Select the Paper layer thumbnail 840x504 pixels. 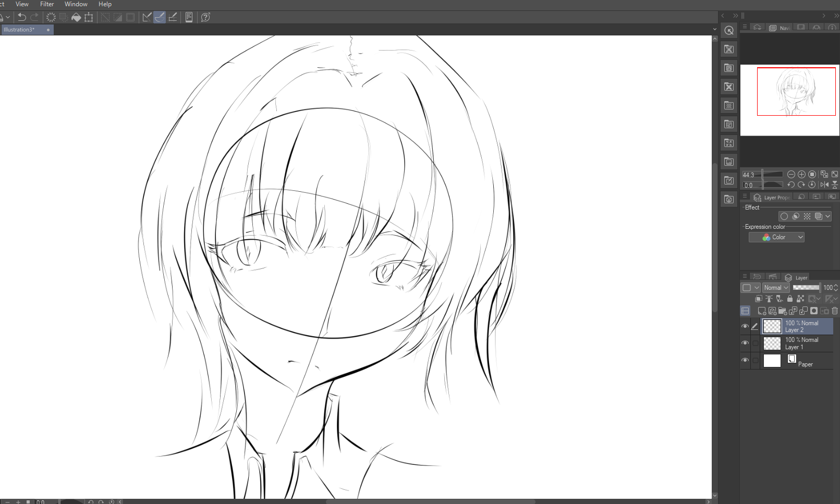point(772,360)
